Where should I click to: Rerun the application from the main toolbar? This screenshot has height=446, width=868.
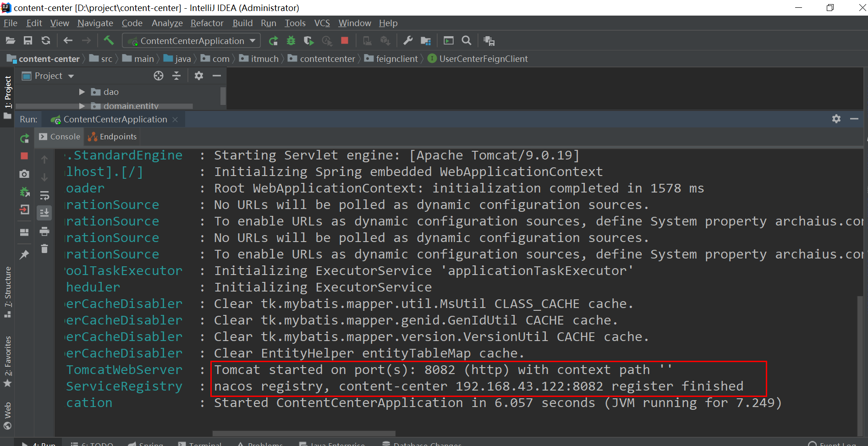click(274, 41)
